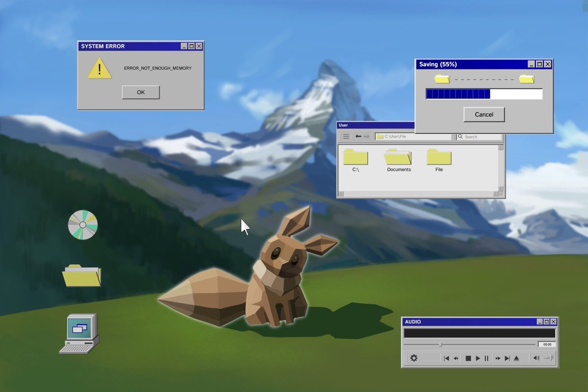
Task: Click the scroll-down arrow in User window
Action: click(x=501, y=189)
